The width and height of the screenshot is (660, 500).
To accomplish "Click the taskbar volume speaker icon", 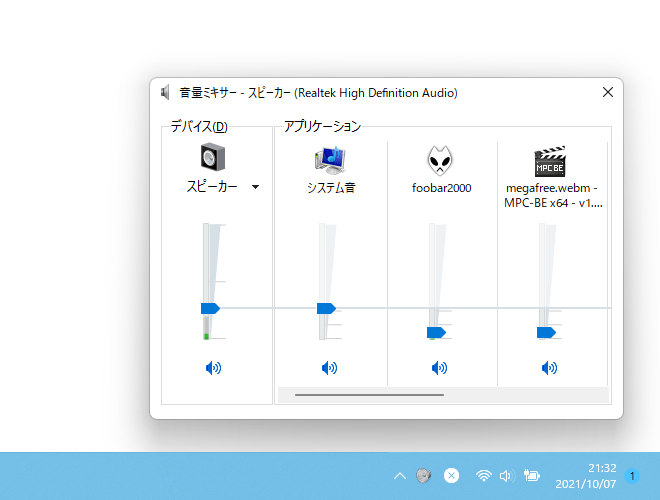I will (507, 476).
